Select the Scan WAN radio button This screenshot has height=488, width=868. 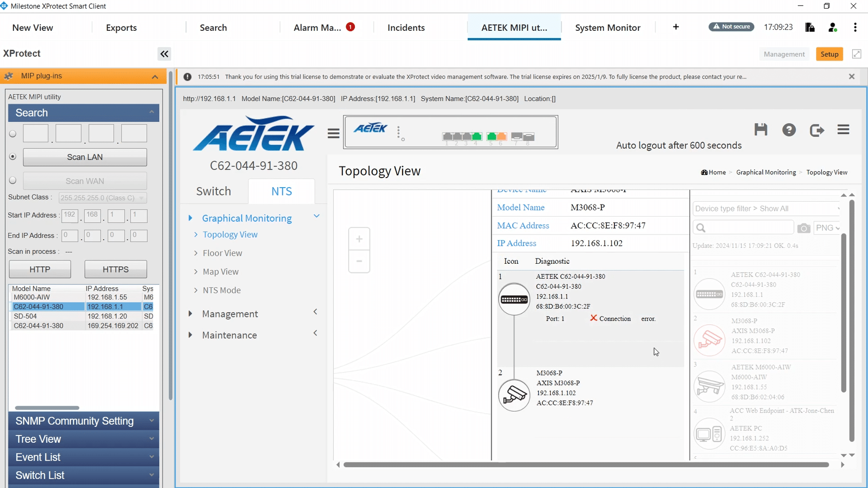click(13, 180)
